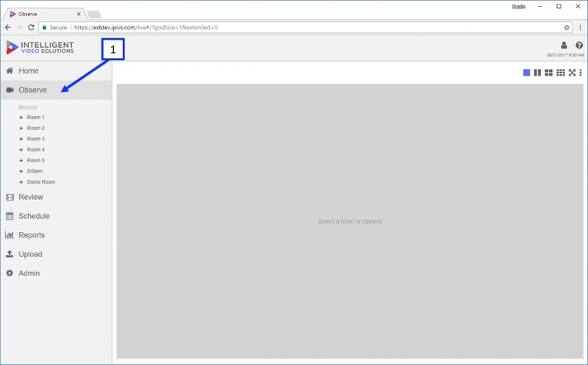This screenshot has height=365, width=588.
Task: Select the DStern room label
Action: [x=35, y=171]
